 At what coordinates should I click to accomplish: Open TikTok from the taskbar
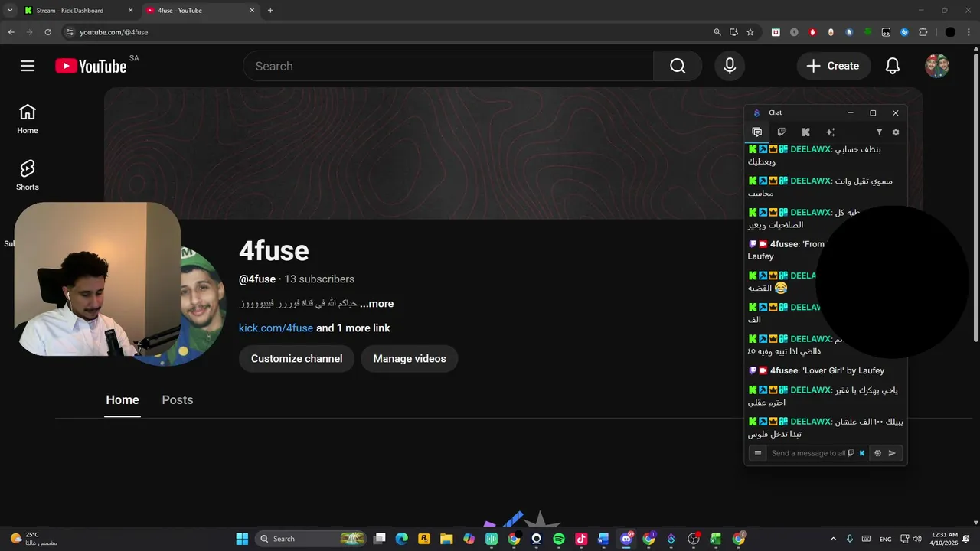[581, 539]
